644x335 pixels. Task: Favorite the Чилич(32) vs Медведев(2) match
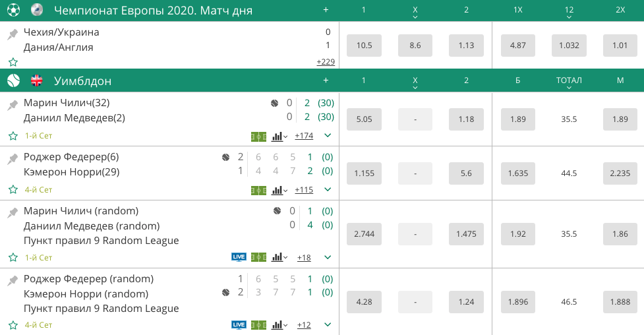[13, 136]
